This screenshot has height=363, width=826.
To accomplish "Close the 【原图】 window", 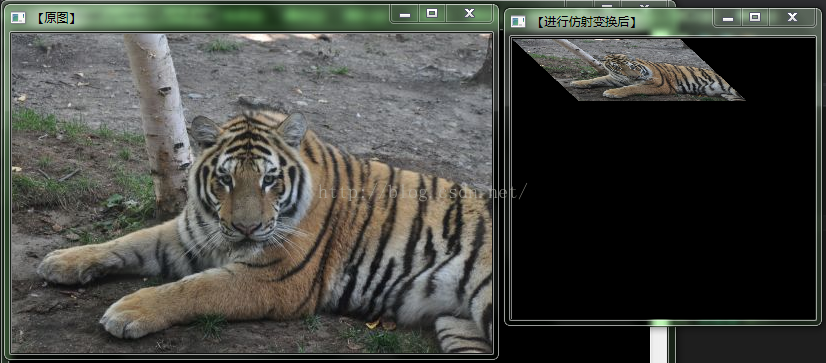I will coord(469,14).
